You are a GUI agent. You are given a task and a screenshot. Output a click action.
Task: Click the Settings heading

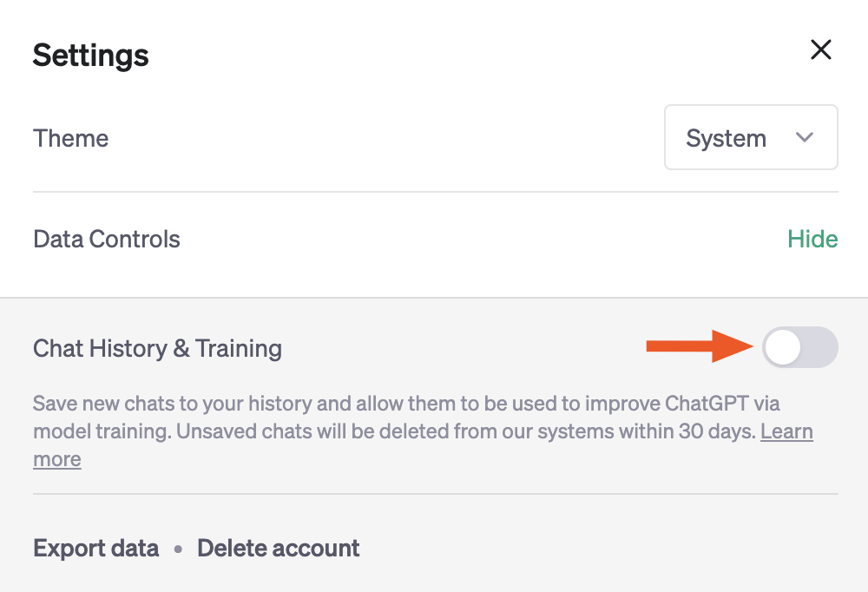pos(90,55)
